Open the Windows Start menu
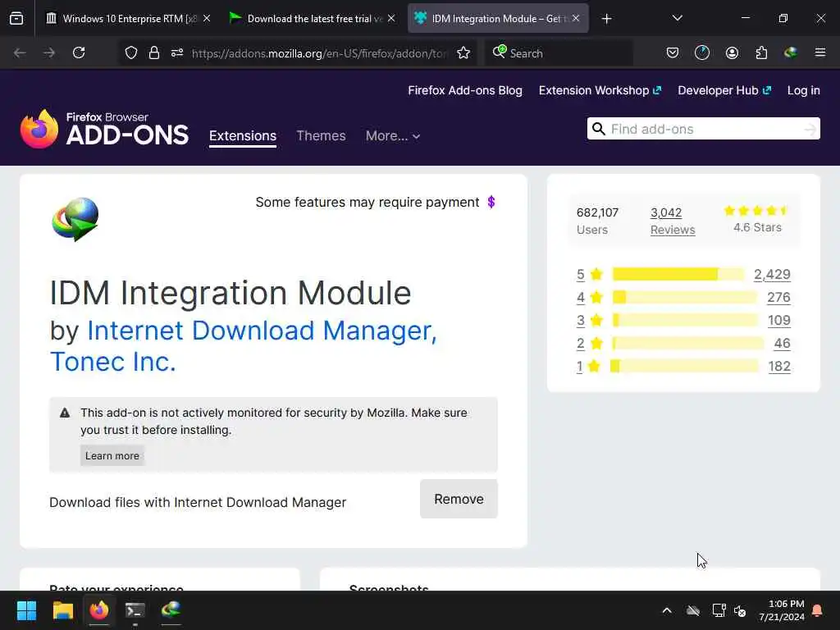The image size is (840, 630). [26, 610]
